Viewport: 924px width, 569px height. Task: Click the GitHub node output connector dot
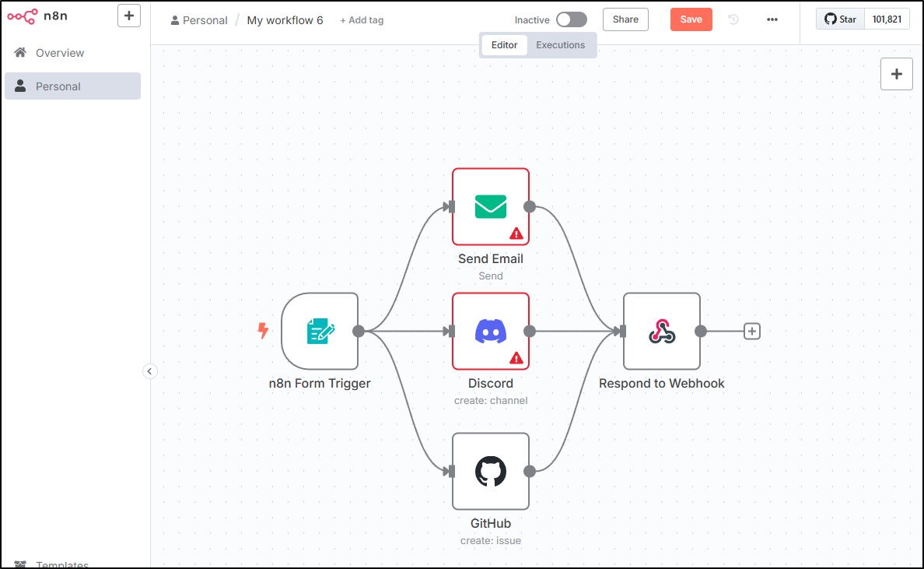click(530, 471)
